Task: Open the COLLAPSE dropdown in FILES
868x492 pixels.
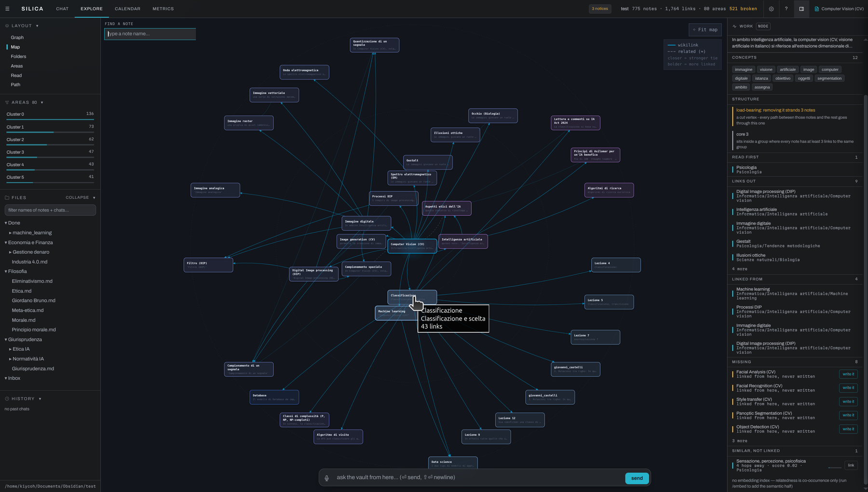Action: [x=81, y=198]
